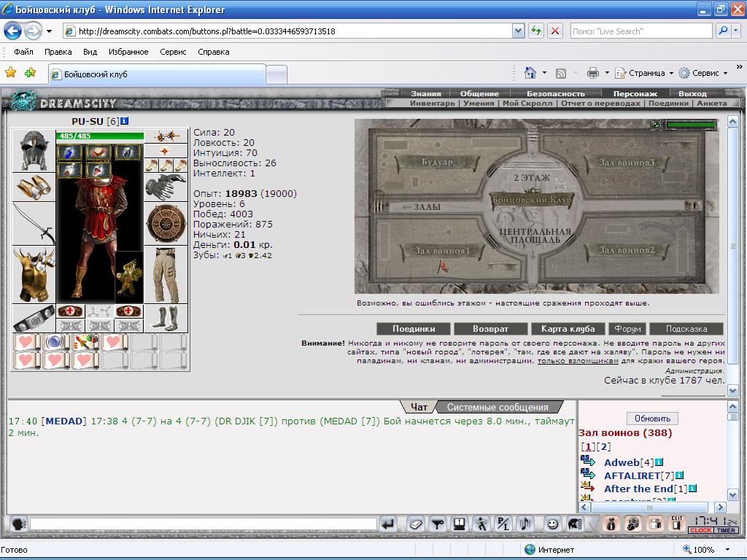Click the P/L icon in chat toolbar
This screenshot has height=560, width=747.
503,524
